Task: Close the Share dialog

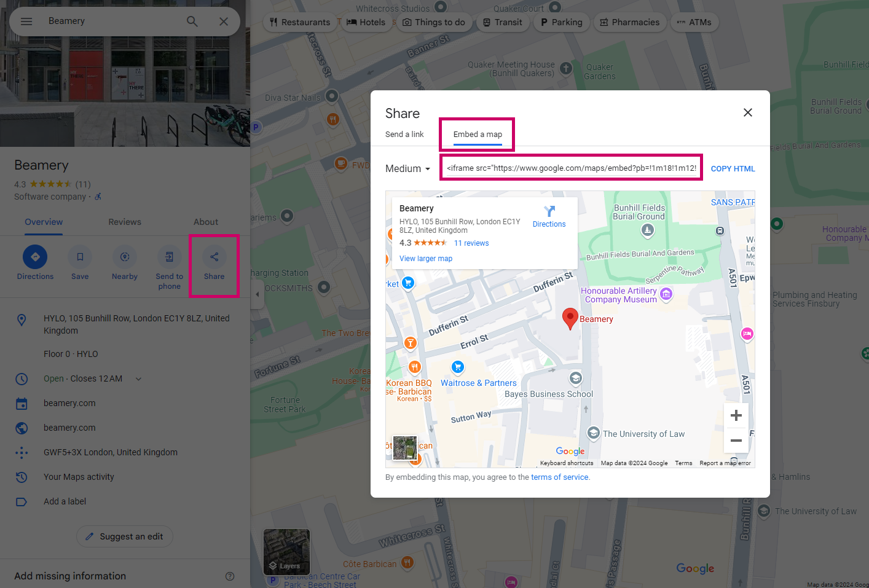Action: click(x=748, y=112)
